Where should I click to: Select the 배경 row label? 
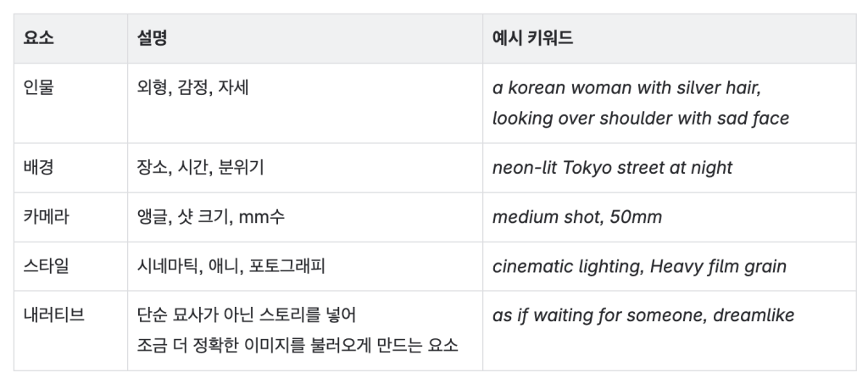(39, 167)
